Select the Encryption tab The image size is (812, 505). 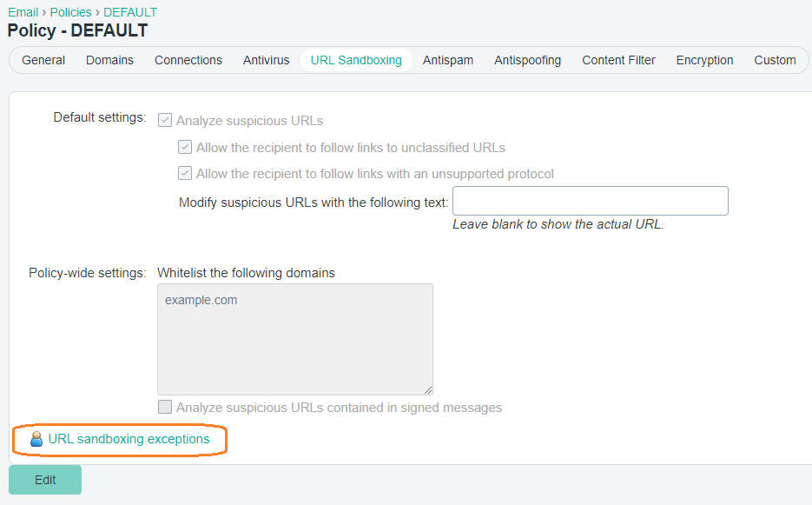[x=704, y=60]
